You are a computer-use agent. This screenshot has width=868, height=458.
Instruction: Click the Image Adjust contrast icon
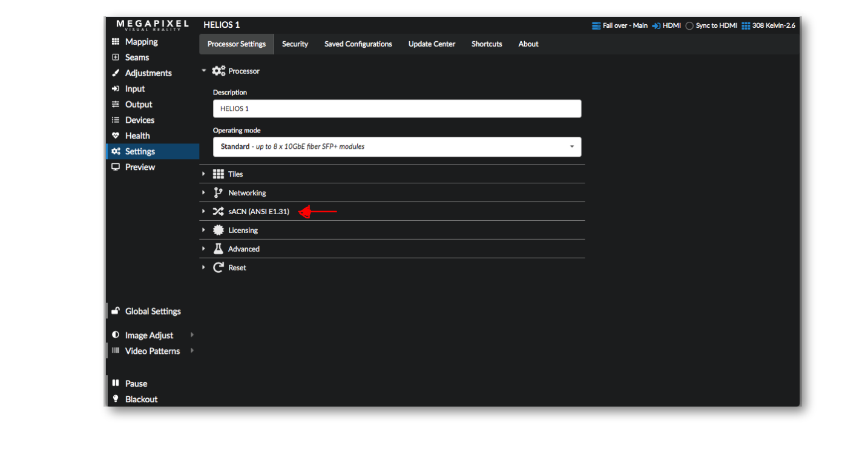[x=116, y=335]
